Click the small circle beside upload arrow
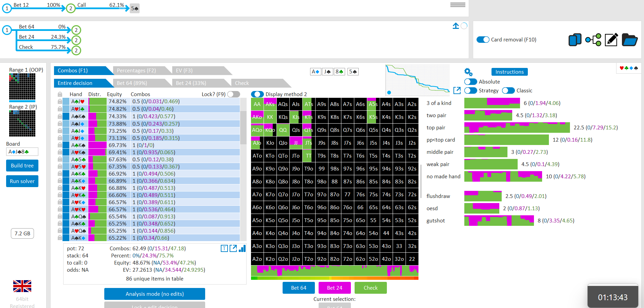 point(464,26)
